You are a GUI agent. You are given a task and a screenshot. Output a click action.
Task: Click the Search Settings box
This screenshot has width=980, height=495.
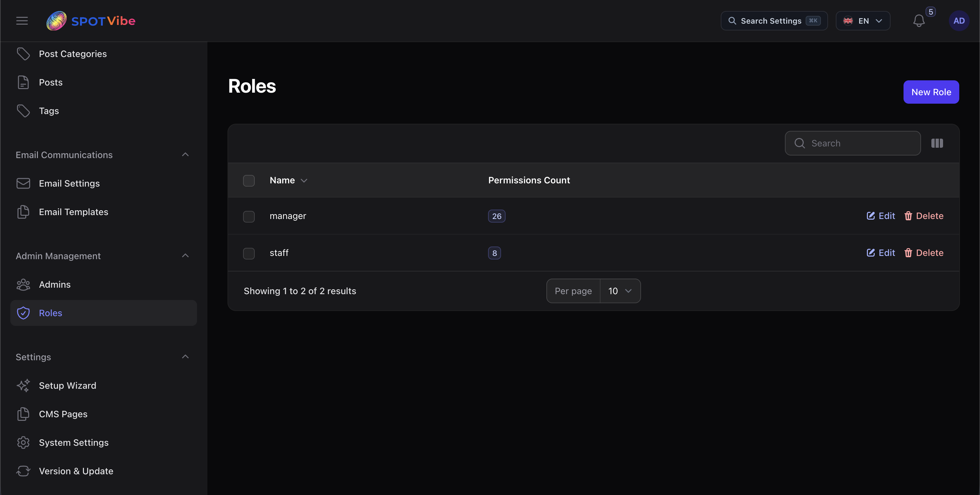click(774, 21)
